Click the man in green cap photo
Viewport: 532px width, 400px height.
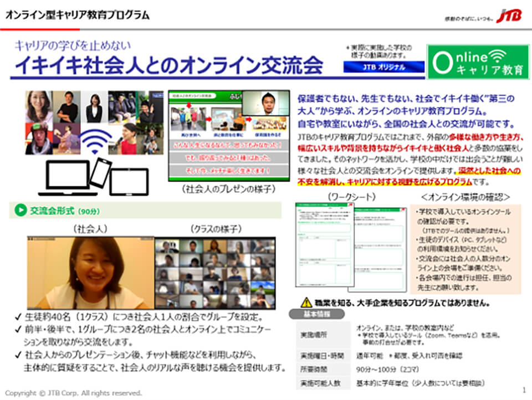(x=39, y=139)
